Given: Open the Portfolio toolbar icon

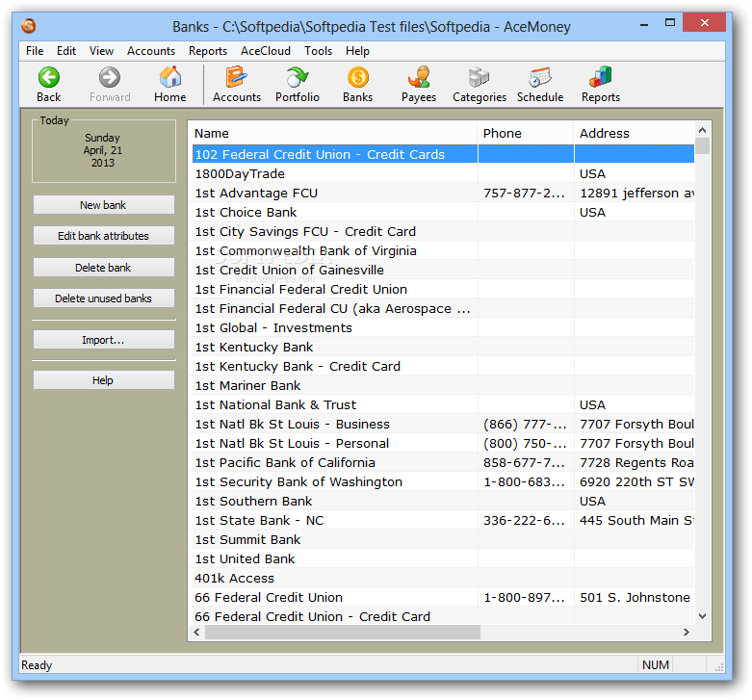Looking at the screenshot, I should (x=298, y=77).
